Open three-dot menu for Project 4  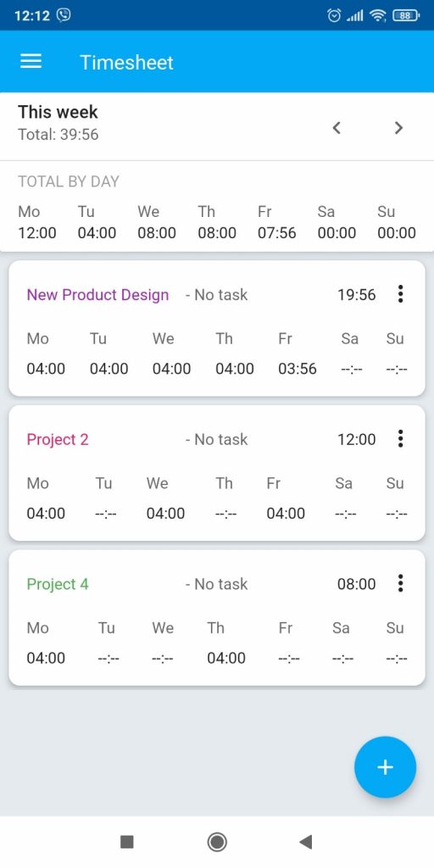(x=400, y=583)
